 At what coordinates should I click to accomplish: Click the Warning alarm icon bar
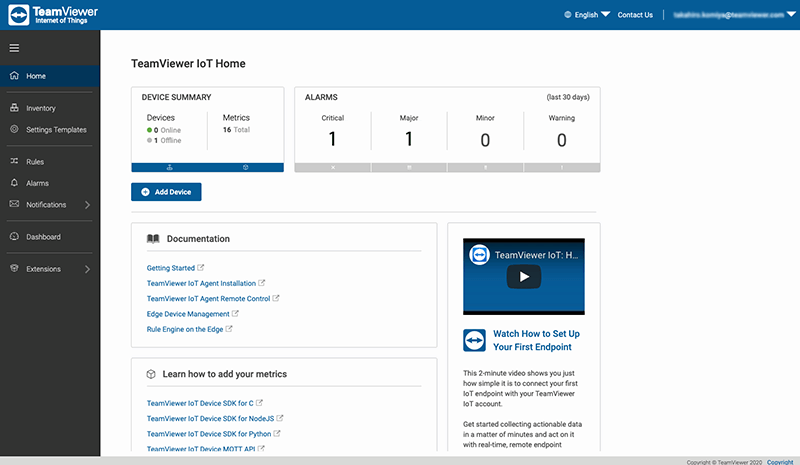click(x=562, y=167)
